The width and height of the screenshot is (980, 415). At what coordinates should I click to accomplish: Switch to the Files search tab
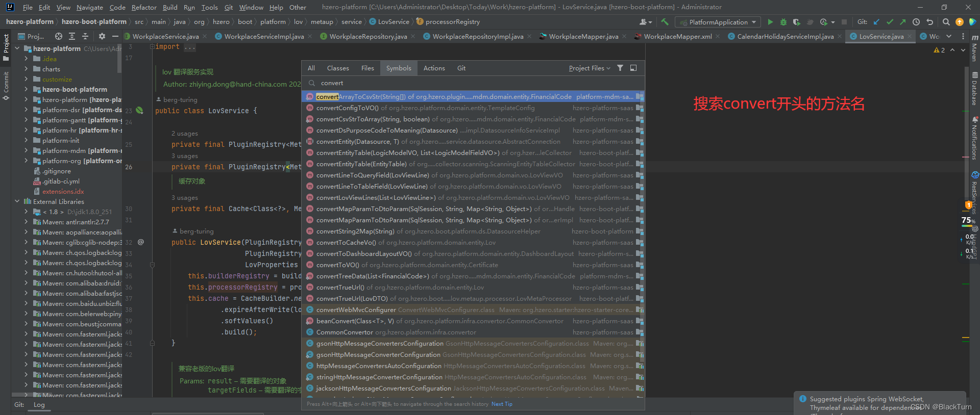click(x=367, y=68)
